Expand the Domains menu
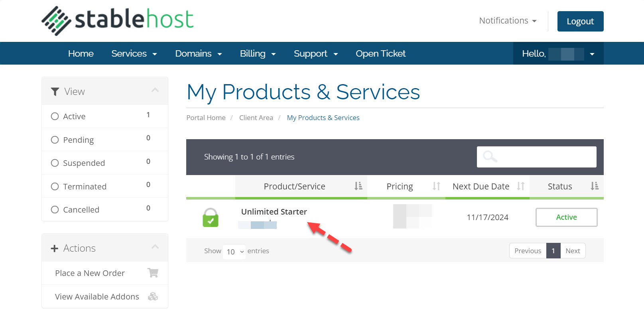This screenshot has height=325, width=644. point(199,53)
